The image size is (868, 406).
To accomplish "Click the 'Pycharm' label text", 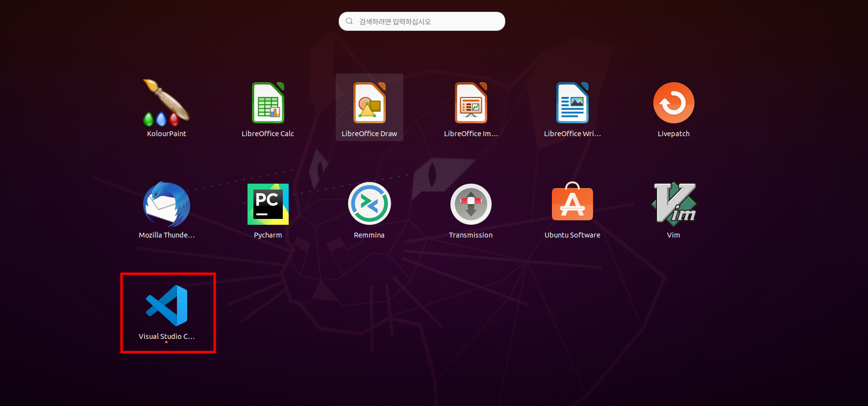I will coord(268,235).
